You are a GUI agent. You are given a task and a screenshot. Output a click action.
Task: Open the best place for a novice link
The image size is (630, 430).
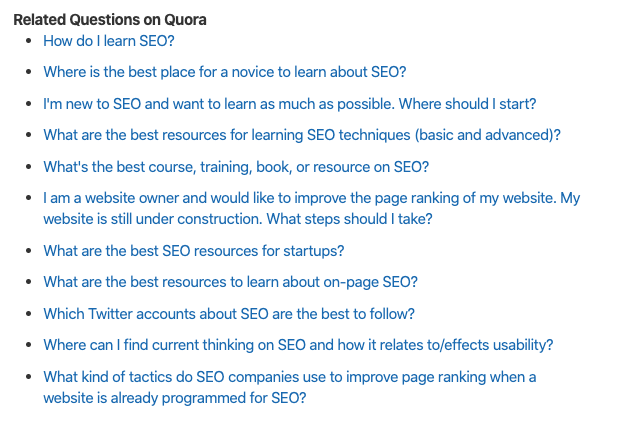pos(225,72)
